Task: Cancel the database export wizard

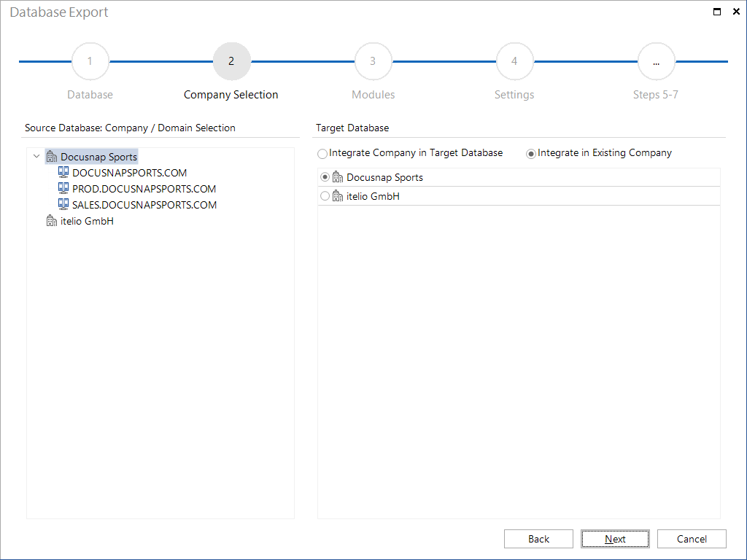Action: [x=692, y=539]
